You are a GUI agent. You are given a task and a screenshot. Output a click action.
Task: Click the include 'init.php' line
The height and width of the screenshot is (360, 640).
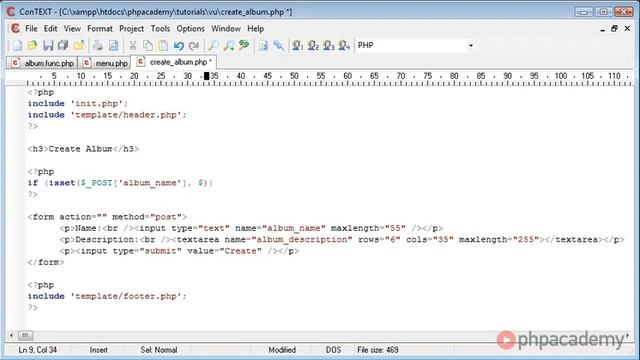tap(78, 104)
